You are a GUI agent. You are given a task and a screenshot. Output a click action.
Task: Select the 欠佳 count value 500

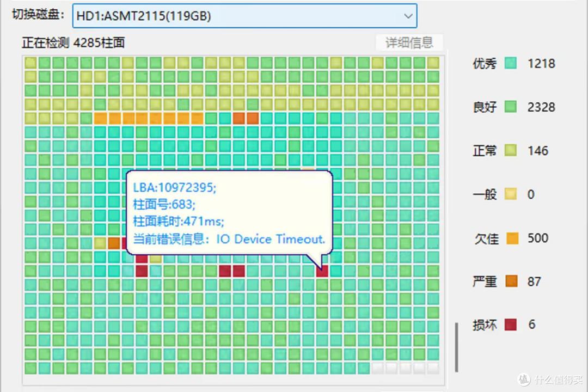[538, 238]
